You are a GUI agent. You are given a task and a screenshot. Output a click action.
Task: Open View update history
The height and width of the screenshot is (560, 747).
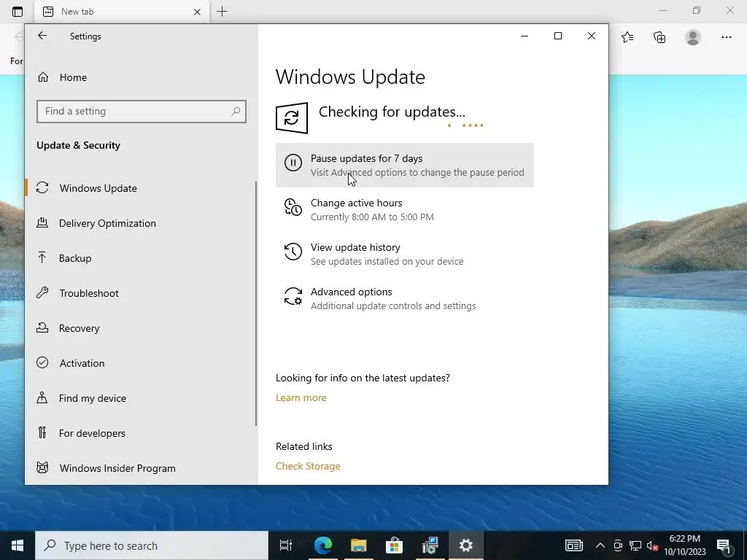tap(404, 254)
